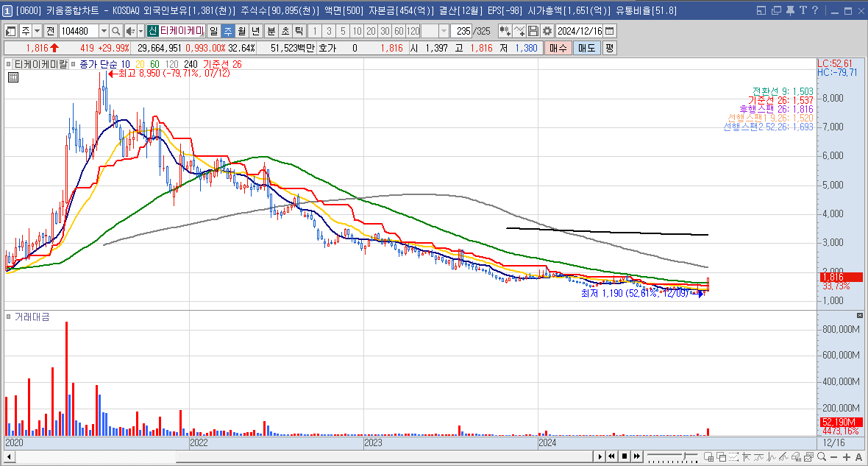Click the rewind playback button
The image size is (868, 466).
pyautogui.click(x=612, y=456)
